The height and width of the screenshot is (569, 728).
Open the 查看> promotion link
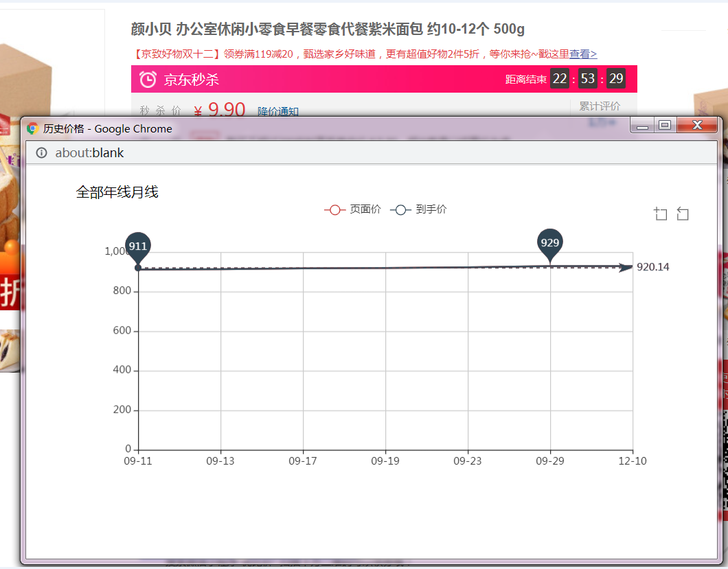pyautogui.click(x=583, y=54)
